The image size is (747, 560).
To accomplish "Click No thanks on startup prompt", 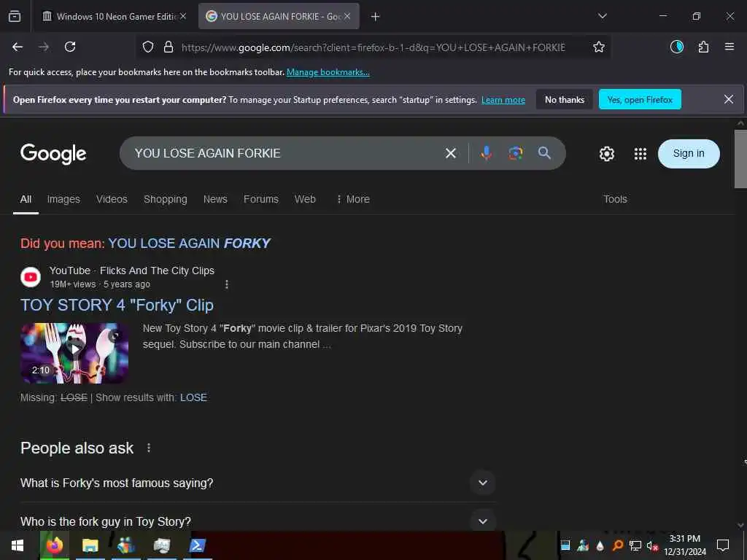I will (x=565, y=99).
